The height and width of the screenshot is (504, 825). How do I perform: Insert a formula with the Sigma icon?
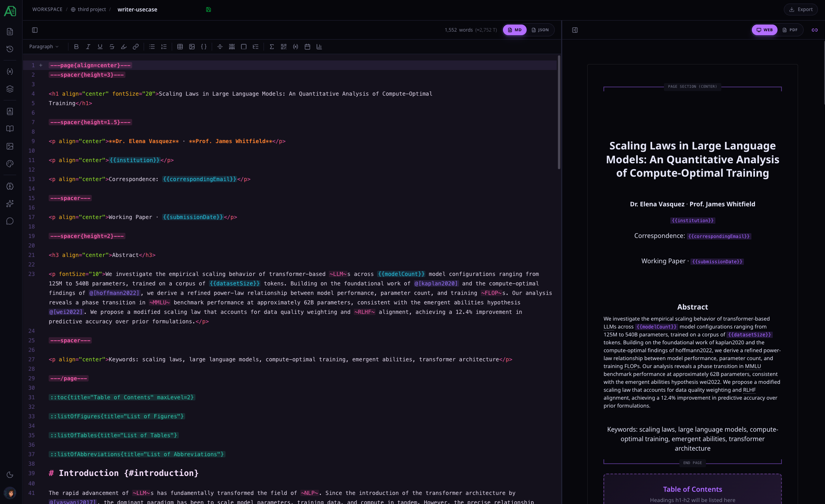272,47
